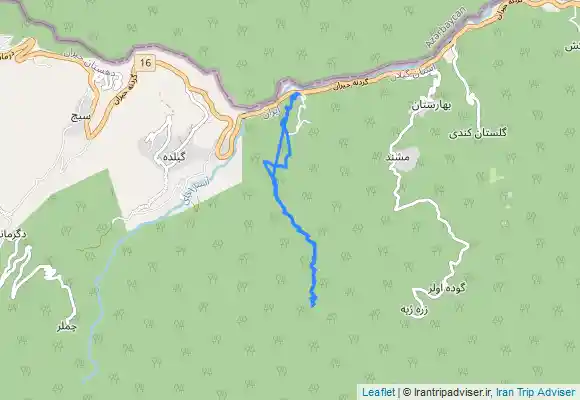Click the زره ژیه place label
The image size is (580, 400).
(x=414, y=309)
